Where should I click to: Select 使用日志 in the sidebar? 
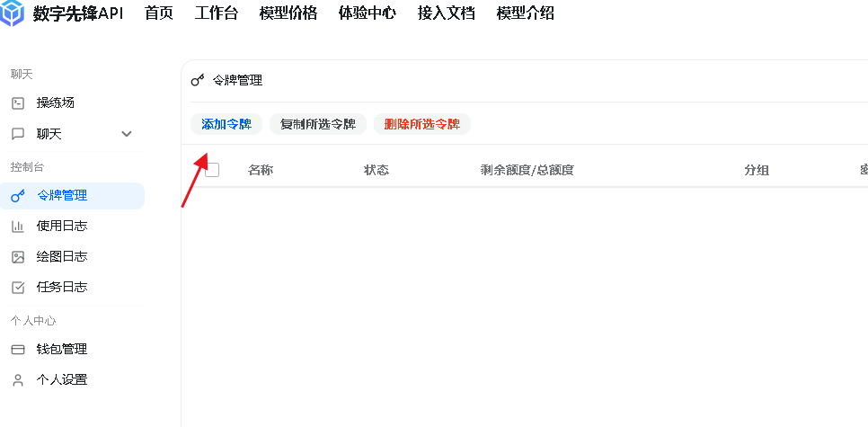tap(62, 227)
